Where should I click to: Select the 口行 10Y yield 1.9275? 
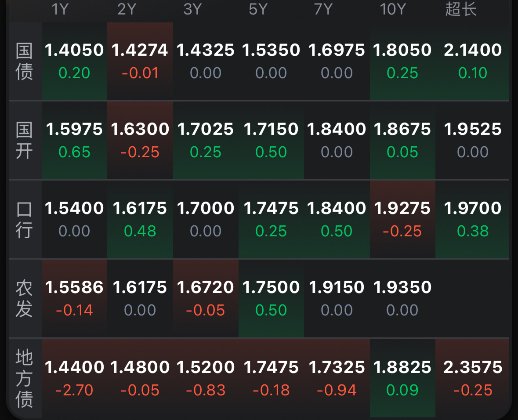(402, 219)
